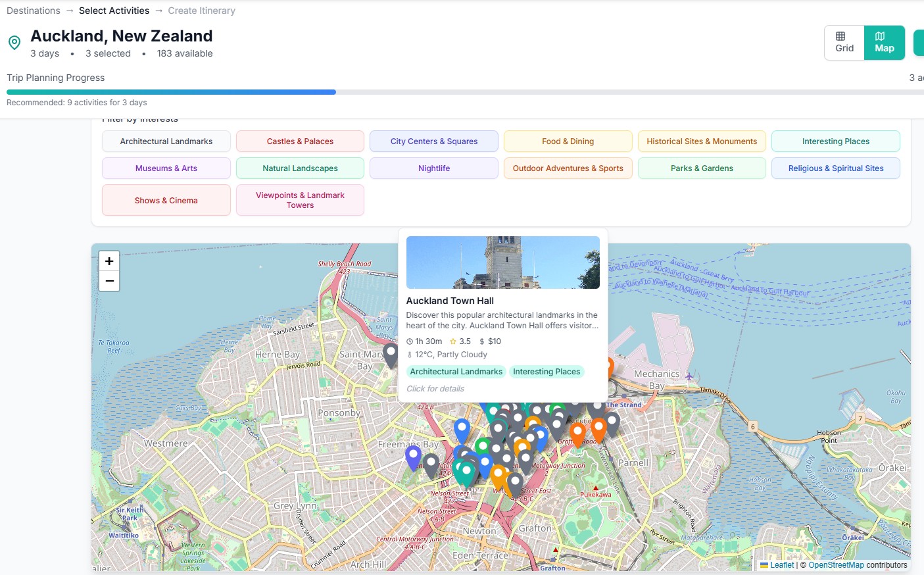Click the Mechanics Bay map label
924x575 pixels.
(656, 380)
